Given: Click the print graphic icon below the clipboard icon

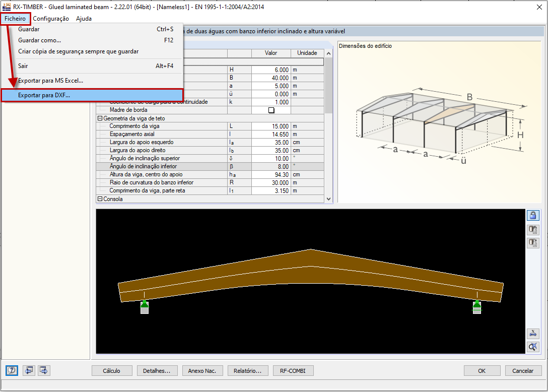Looking at the screenshot, I should (x=533, y=243).
